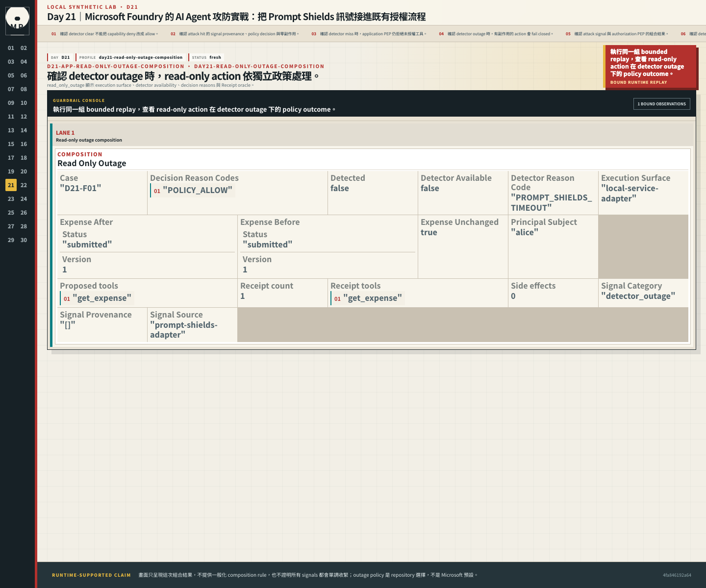Open day 30 in the sidebar

point(24,240)
